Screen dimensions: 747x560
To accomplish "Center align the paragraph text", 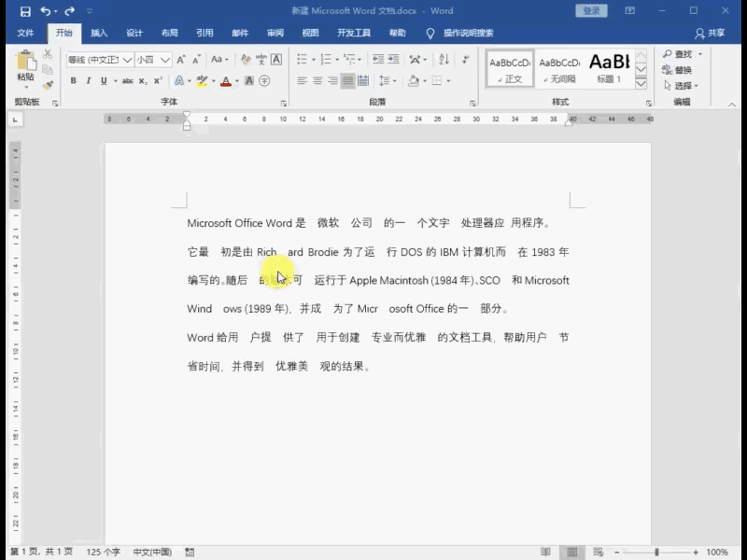I will [x=317, y=81].
